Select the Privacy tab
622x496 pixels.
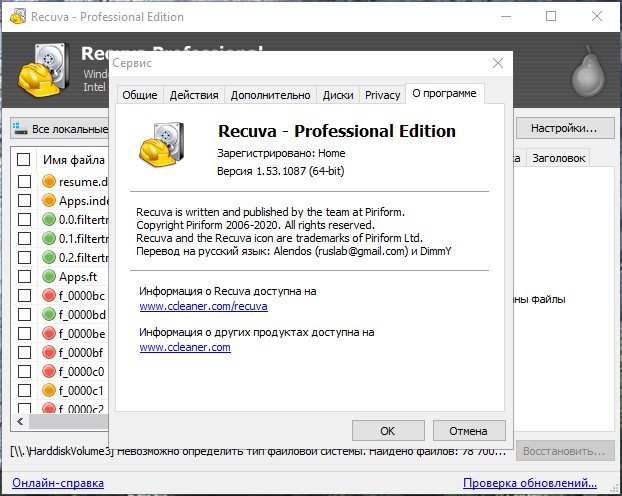pyautogui.click(x=382, y=95)
